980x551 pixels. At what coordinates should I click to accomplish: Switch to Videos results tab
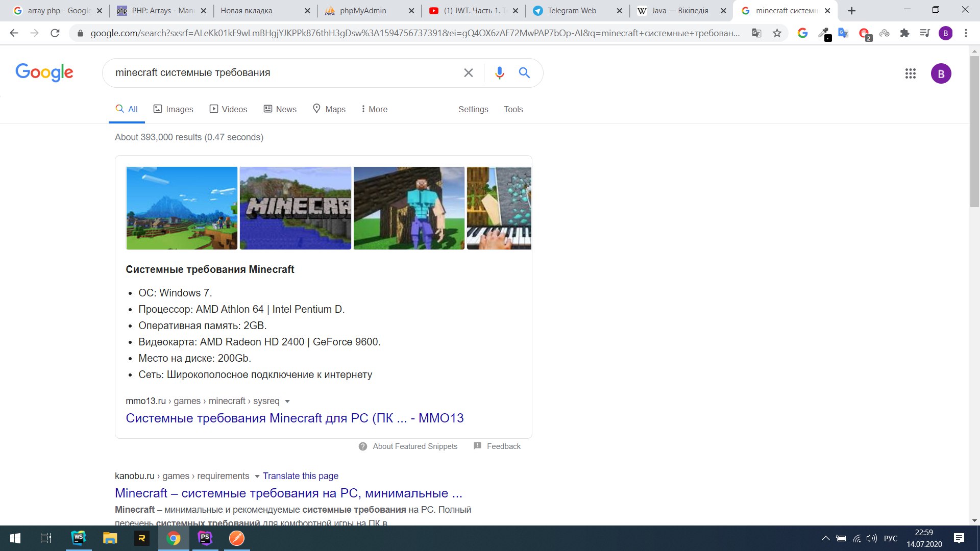coord(228,109)
